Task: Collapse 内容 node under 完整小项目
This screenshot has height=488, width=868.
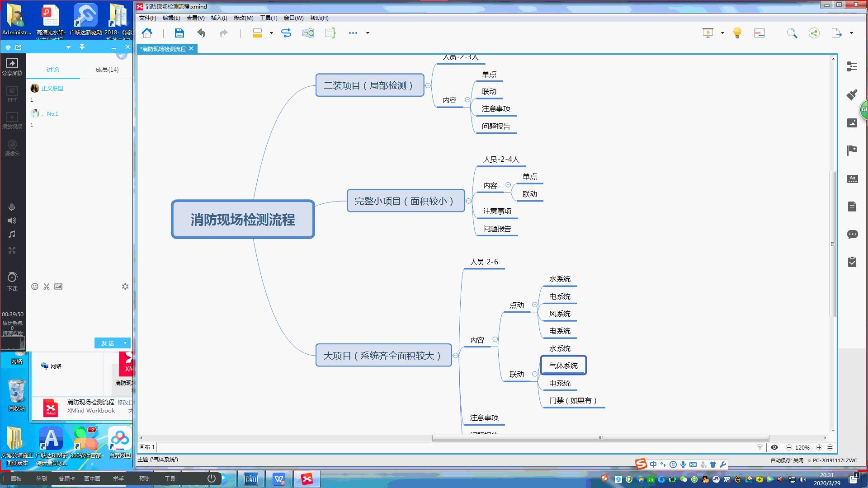Action: (x=508, y=185)
